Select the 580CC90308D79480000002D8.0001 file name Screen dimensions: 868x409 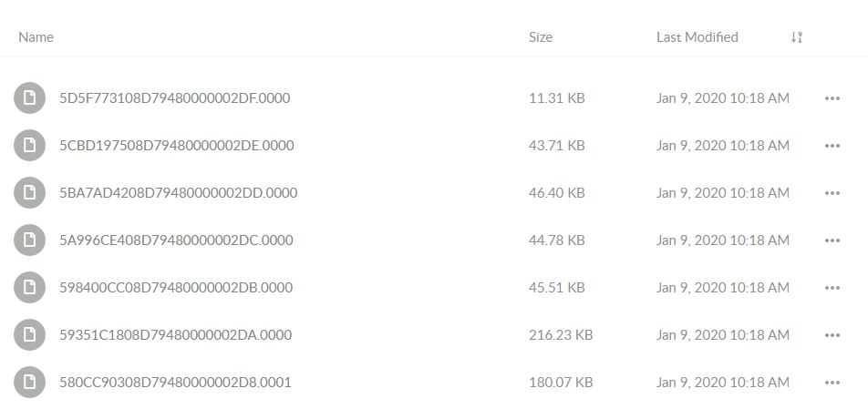tap(175, 383)
